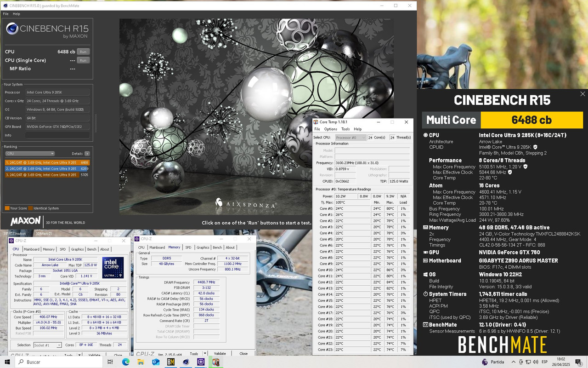Open the BenchMate taskbar icon
This screenshot has width=588, height=368.
[171, 362]
